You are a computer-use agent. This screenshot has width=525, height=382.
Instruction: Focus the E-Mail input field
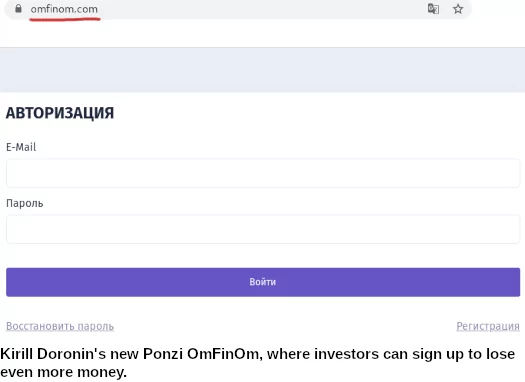pyautogui.click(x=263, y=173)
